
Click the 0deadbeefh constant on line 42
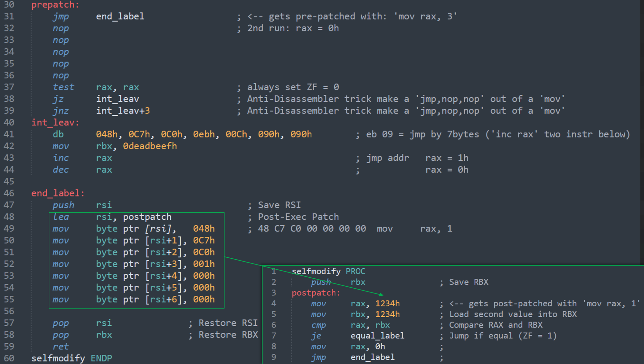tap(150, 146)
